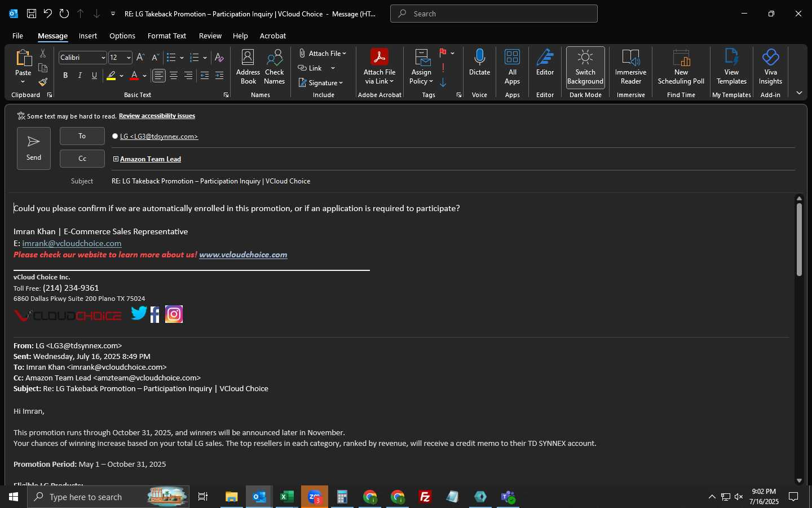The width and height of the screenshot is (812, 508).
Task: Create a New Scheduling Poll
Action: coord(681,67)
